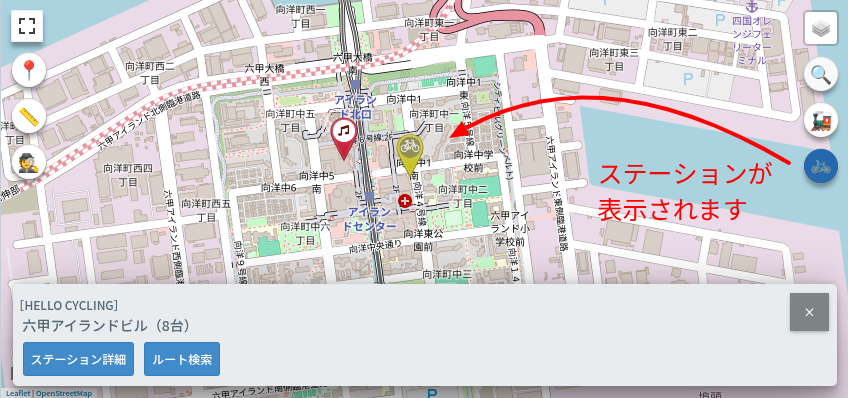Toggle fullscreen map view
The width and height of the screenshot is (848, 398).
[x=27, y=25]
